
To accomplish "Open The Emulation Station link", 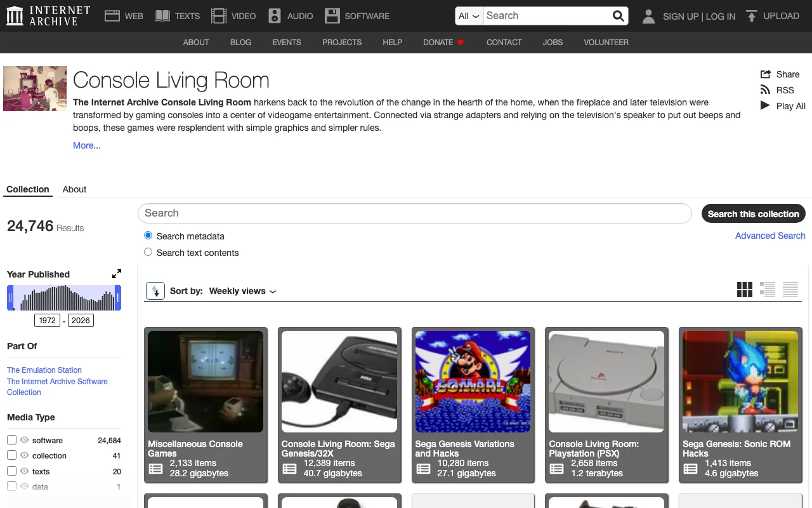I will [44, 370].
